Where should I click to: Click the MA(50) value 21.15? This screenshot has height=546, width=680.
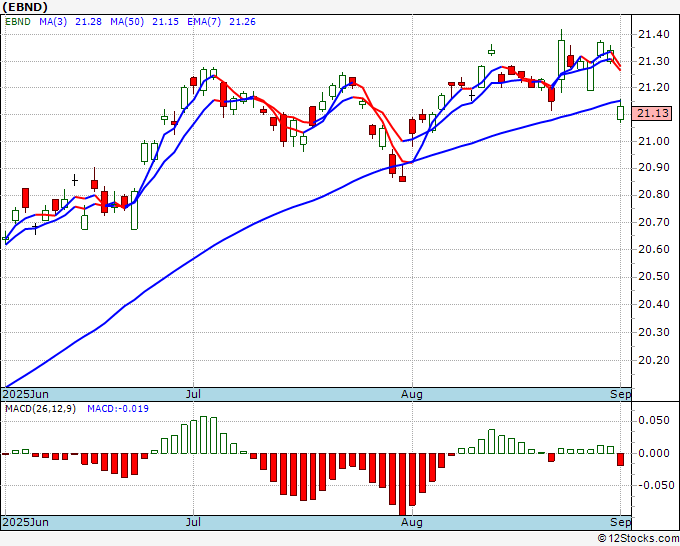click(x=165, y=22)
